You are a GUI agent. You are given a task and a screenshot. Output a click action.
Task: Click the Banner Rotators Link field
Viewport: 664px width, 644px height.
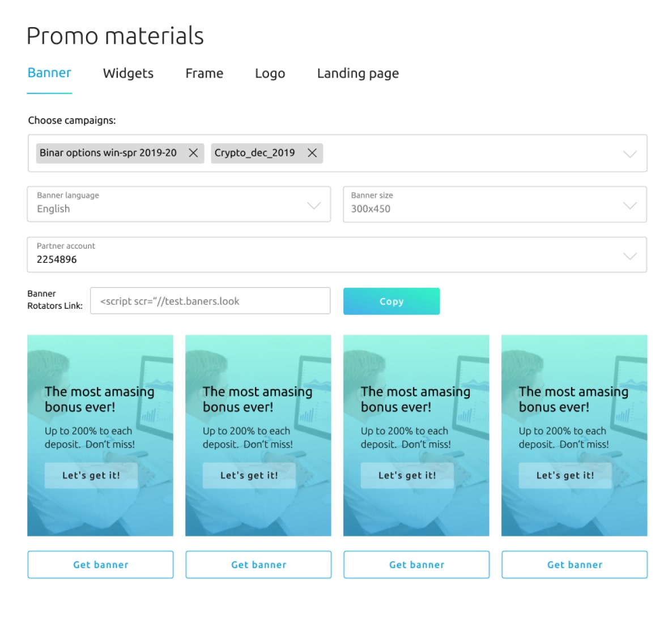click(x=210, y=301)
